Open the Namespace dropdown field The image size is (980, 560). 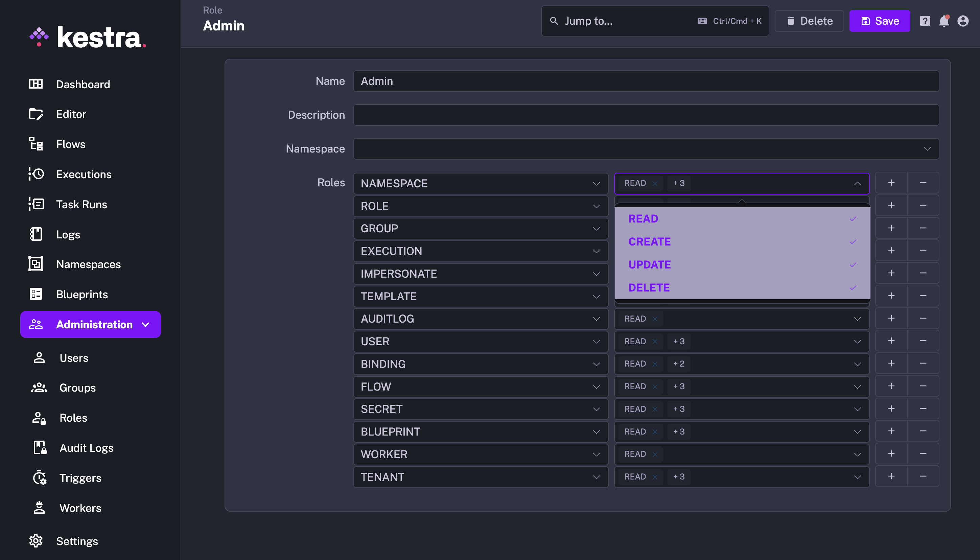click(646, 149)
